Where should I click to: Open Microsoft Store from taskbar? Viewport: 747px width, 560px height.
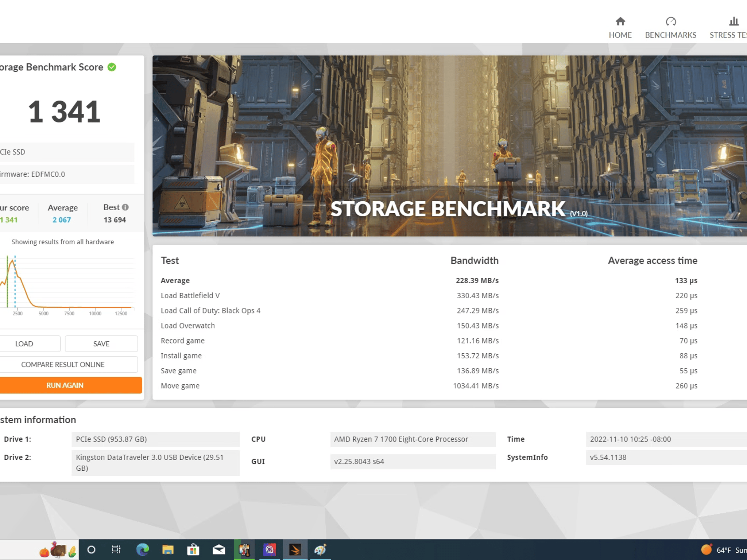tap(193, 549)
